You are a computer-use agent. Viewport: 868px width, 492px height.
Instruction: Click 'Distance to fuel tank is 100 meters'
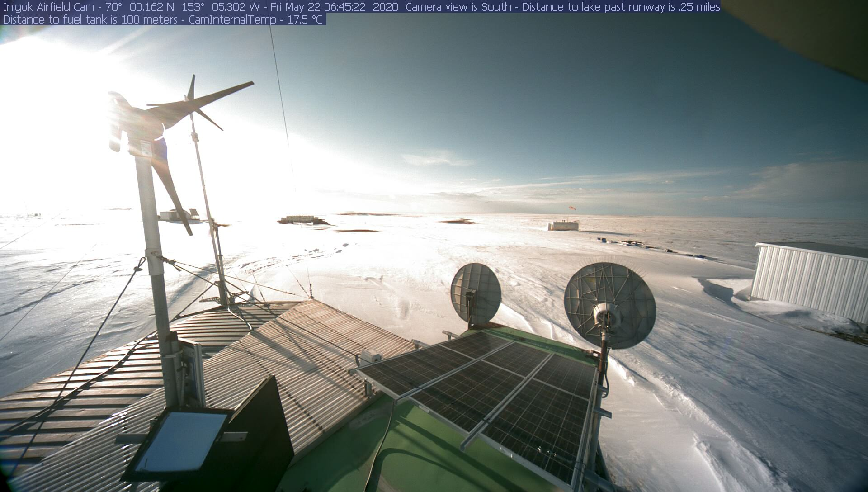click(x=90, y=19)
